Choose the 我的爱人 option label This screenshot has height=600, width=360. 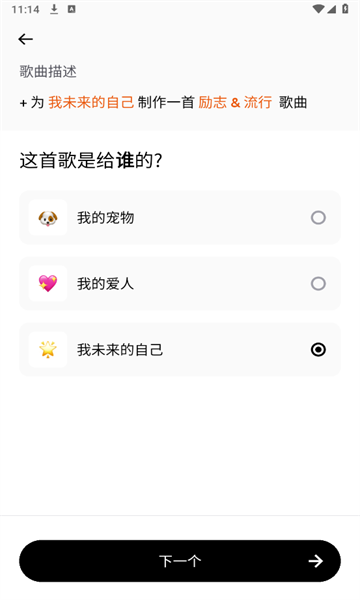pyautogui.click(x=106, y=284)
